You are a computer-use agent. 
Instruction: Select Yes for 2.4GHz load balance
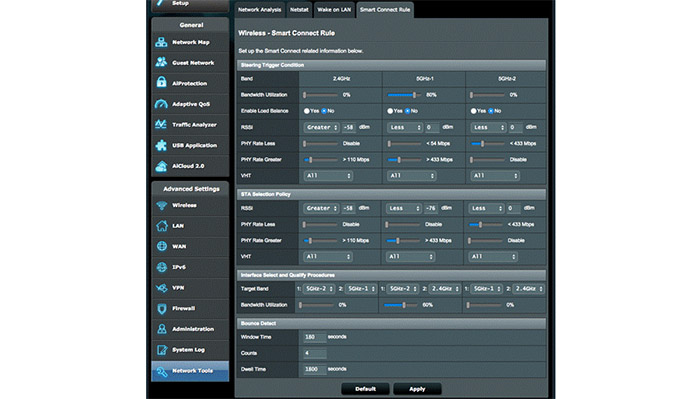pyautogui.click(x=307, y=111)
